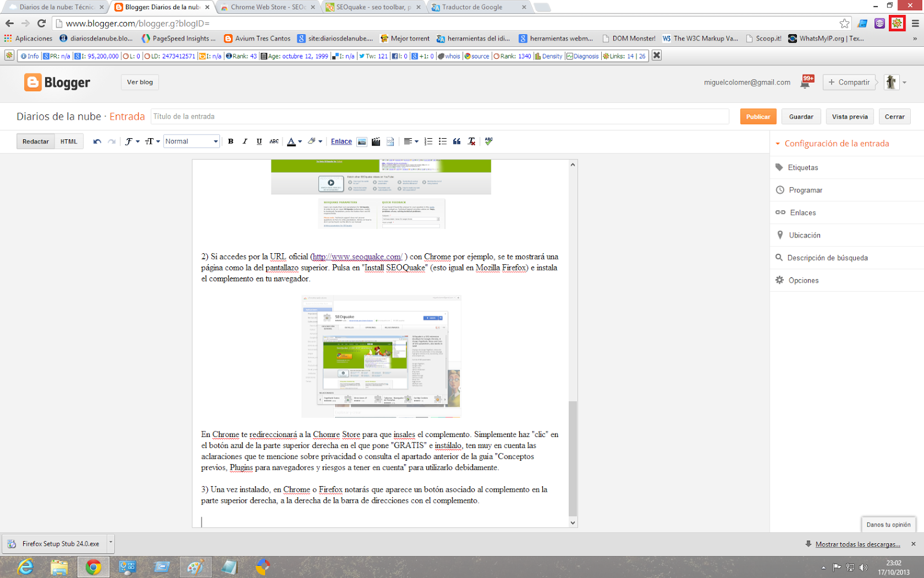Reload the current page

pyautogui.click(x=42, y=23)
